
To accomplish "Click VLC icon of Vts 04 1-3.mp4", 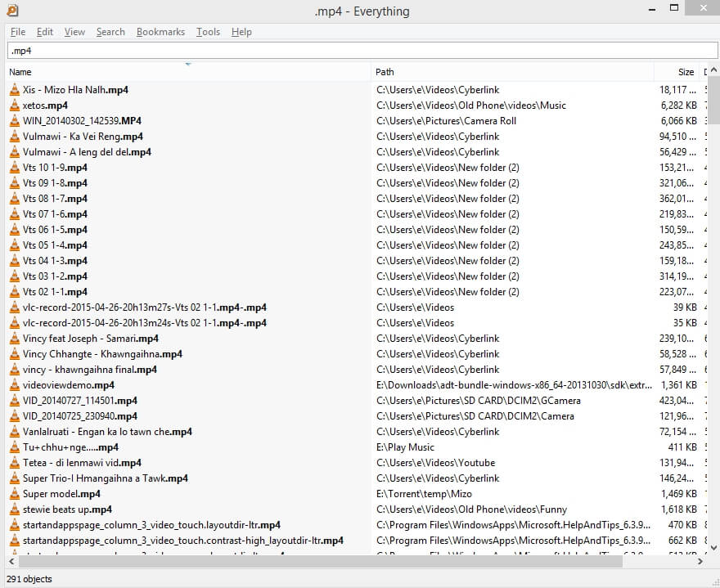I will 15,261.
